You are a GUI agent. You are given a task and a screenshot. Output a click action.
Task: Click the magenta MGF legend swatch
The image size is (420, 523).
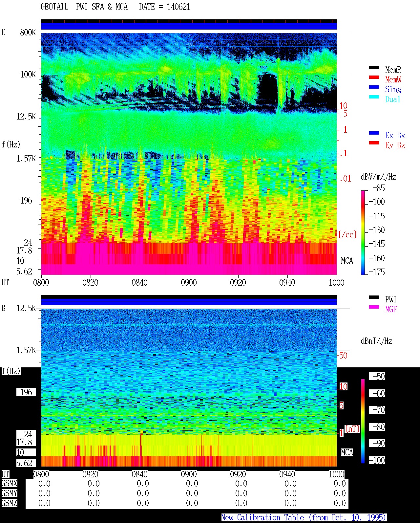374,307
